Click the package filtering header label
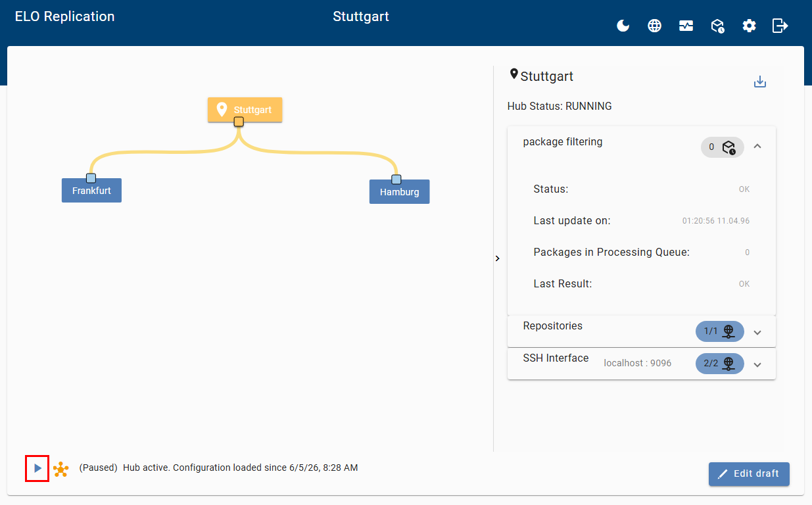This screenshot has width=812, height=505. [563, 141]
